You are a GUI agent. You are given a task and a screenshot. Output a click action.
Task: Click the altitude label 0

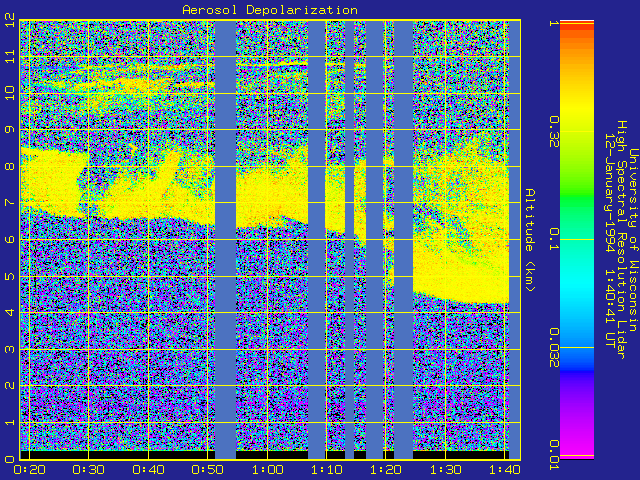coord(10,459)
